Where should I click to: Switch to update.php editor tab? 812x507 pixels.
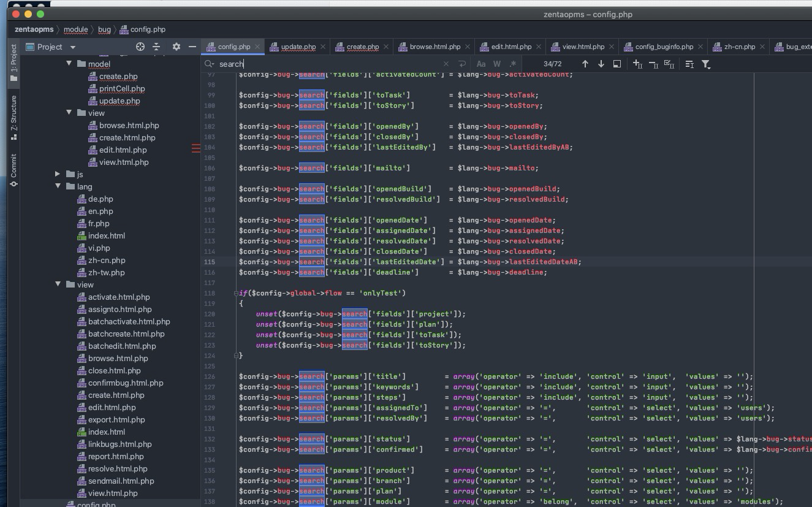coord(298,47)
